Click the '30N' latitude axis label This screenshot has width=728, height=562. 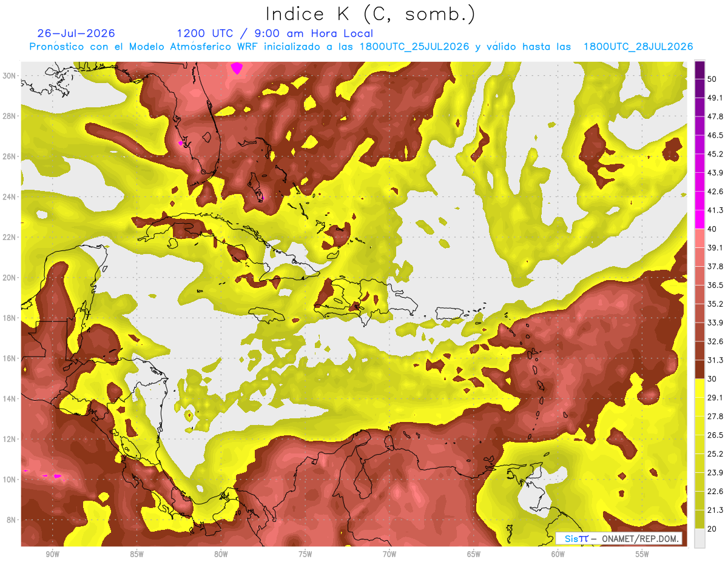(x=9, y=76)
